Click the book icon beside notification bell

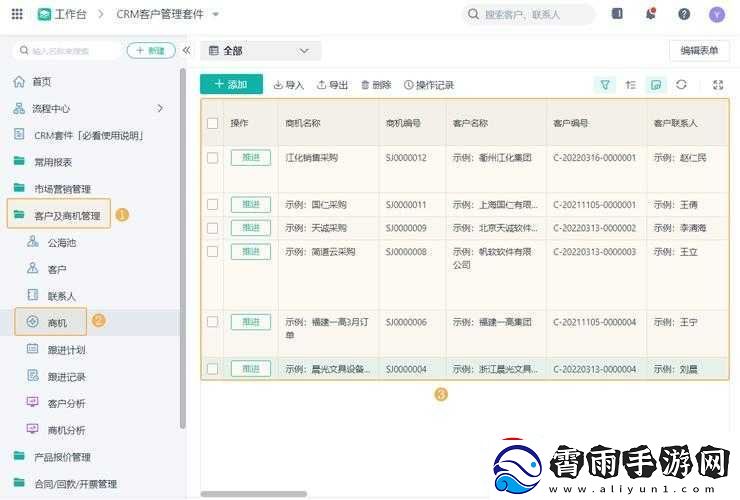(617, 14)
